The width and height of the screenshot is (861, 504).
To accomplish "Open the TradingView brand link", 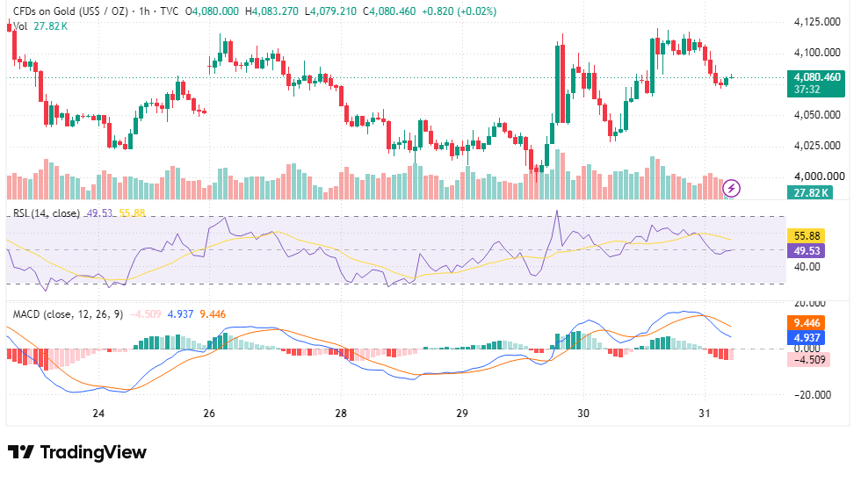I will click(x=77, y=452).
